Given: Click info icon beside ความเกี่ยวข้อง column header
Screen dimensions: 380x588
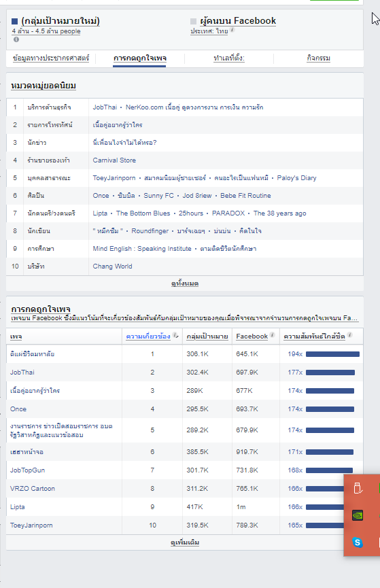Looking at the screenshot, I should [175, 335].
